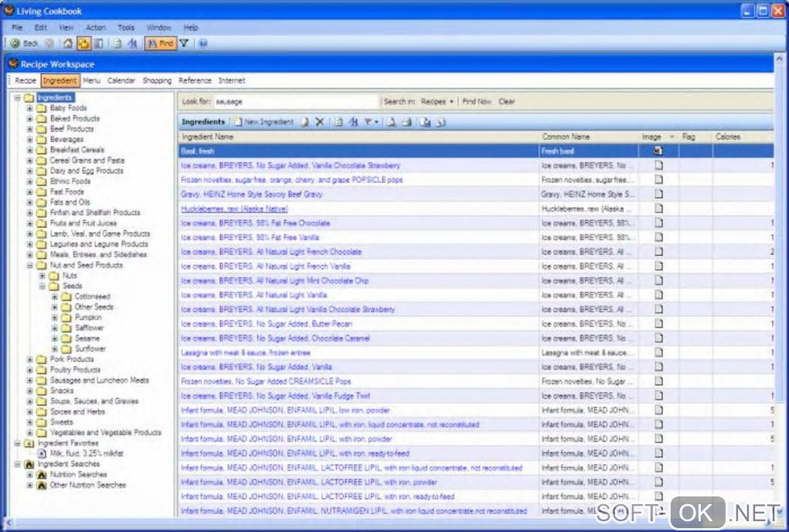Switch to the Reference tab
789x532 pixels.
click(195, 80)
